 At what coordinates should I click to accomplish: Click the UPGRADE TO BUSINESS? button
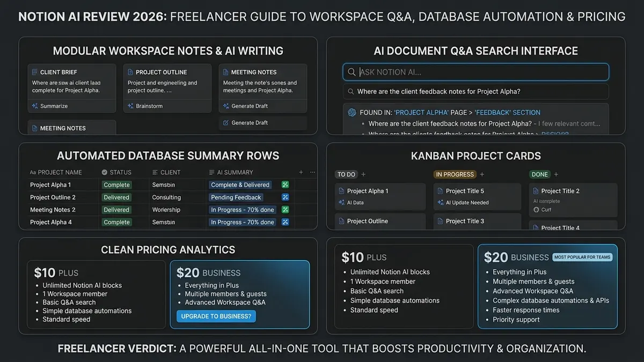[216, 316]
